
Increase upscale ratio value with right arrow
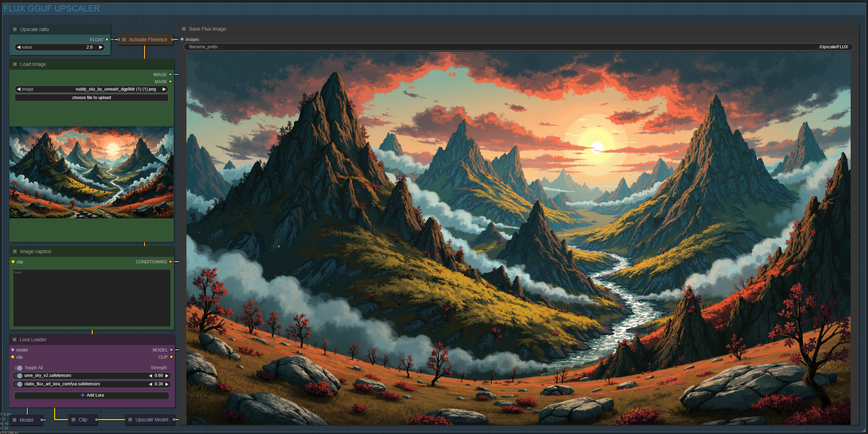(101, 47)
